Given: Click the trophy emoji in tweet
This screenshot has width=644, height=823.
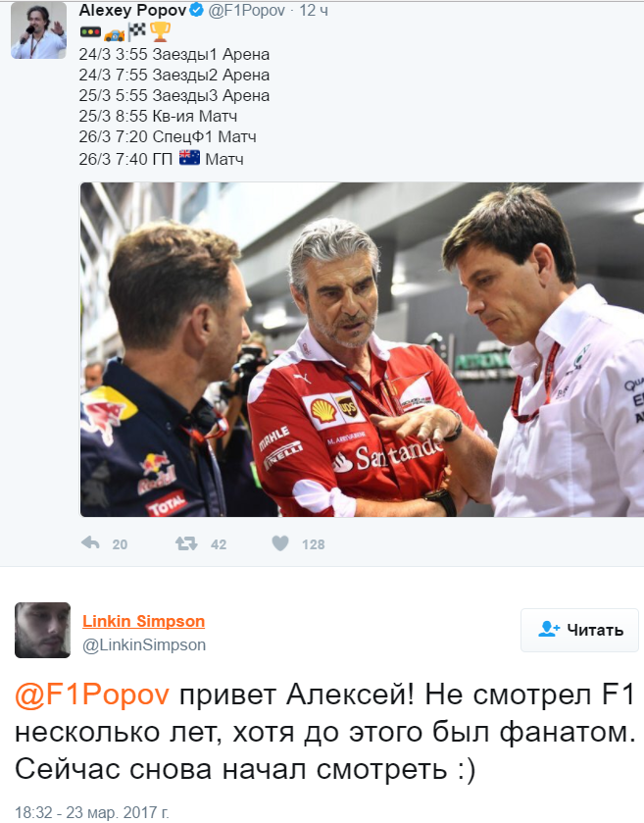Looking at the screenshot, I should pyautogui.click(x=160, y=32).
